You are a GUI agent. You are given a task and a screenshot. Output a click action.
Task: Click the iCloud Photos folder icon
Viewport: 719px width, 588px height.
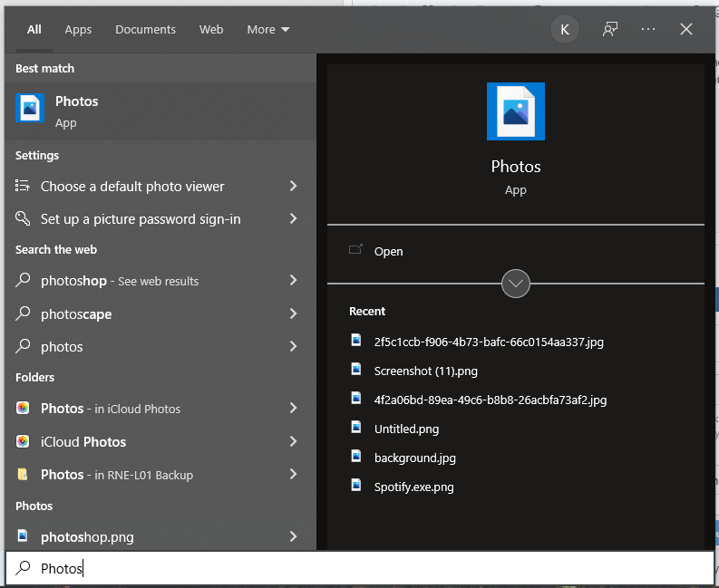coord(24,441)
